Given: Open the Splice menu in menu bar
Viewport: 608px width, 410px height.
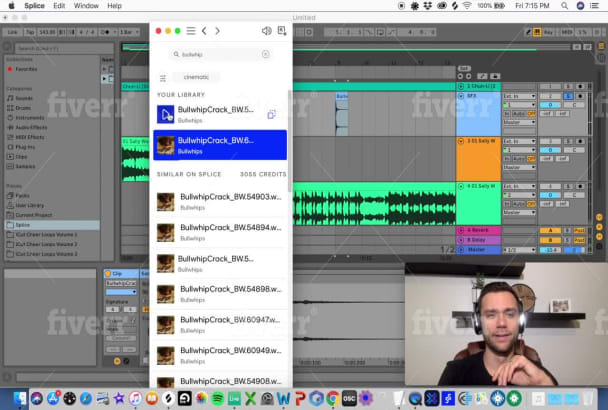Looking at the screenshot, I should [x=34, y=6].
